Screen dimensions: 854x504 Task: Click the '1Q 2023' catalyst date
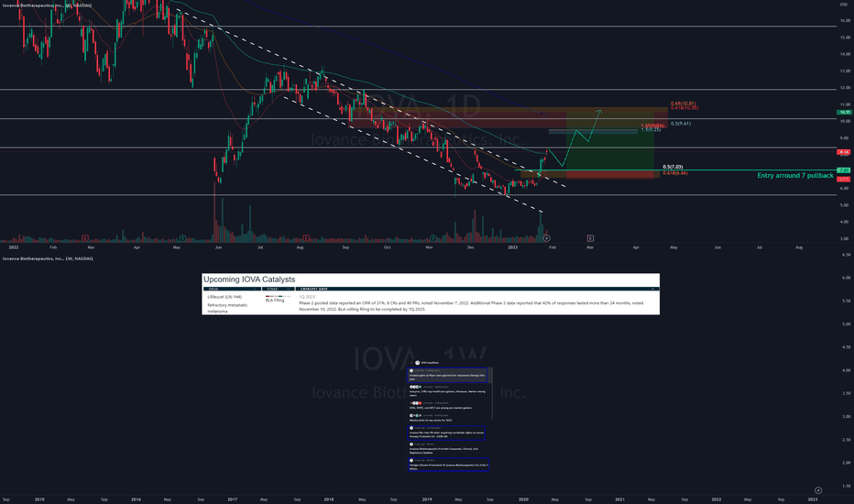point(307,297)
